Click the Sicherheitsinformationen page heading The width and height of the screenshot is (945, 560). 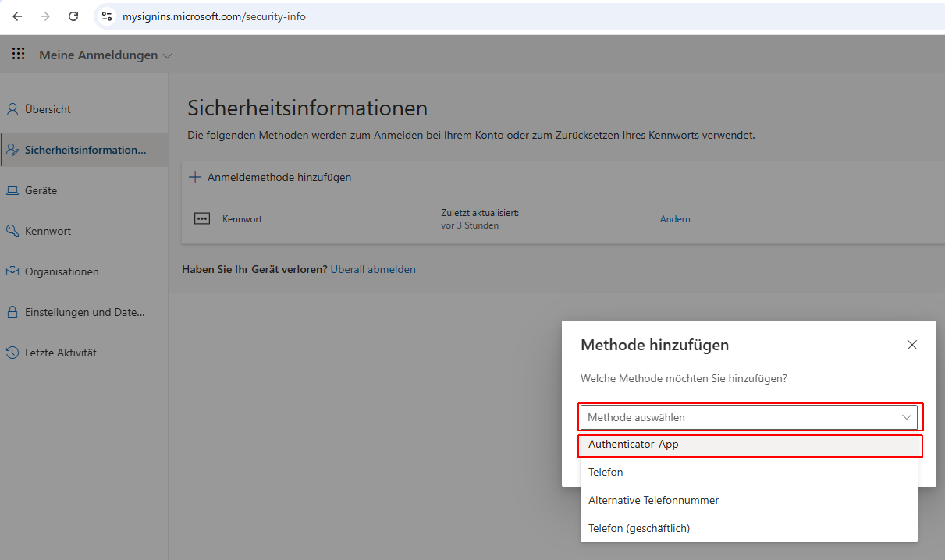coord(307,108)
